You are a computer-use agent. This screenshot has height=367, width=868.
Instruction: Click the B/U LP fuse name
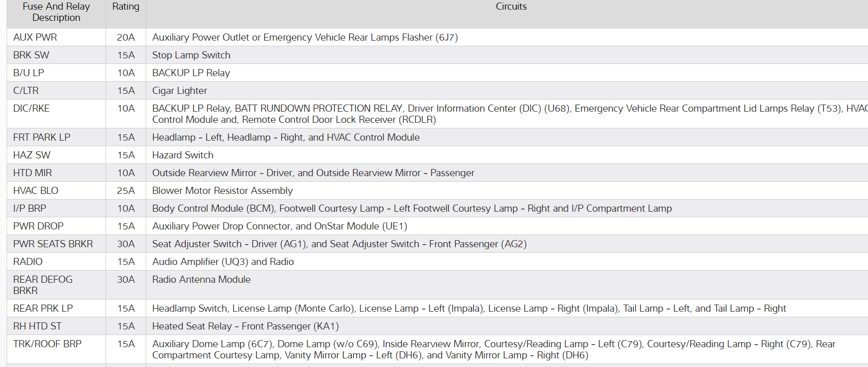tap(28, 73)
